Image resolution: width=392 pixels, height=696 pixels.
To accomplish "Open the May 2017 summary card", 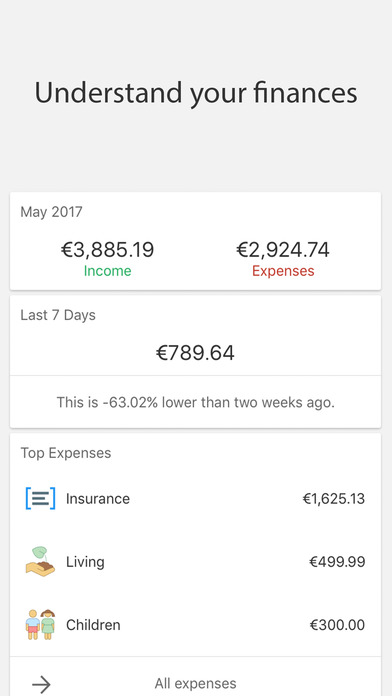I will pyautogui.click(x=195, y=241).
